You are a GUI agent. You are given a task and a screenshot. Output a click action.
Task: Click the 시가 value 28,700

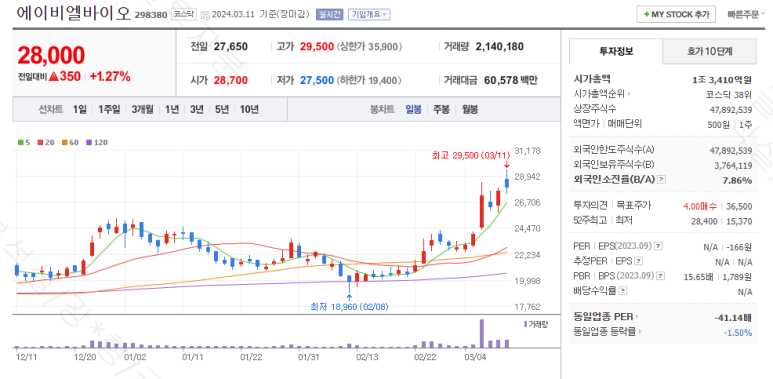pos(231,80)
